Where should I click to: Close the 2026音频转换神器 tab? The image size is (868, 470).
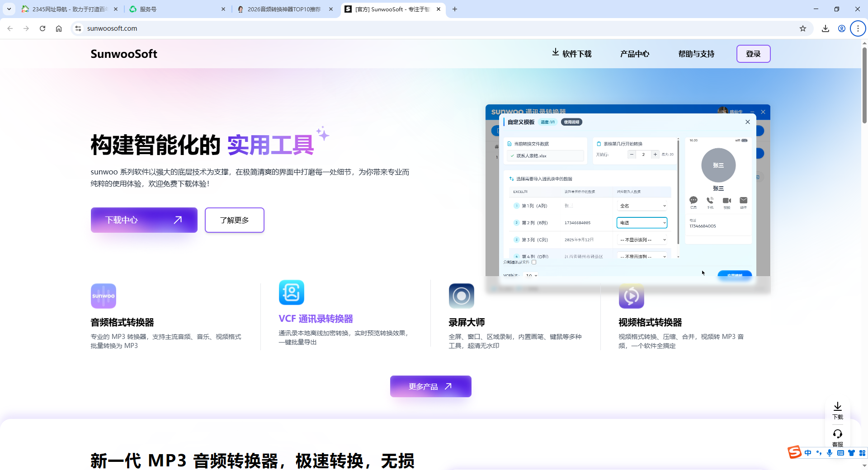click(331, 9)
